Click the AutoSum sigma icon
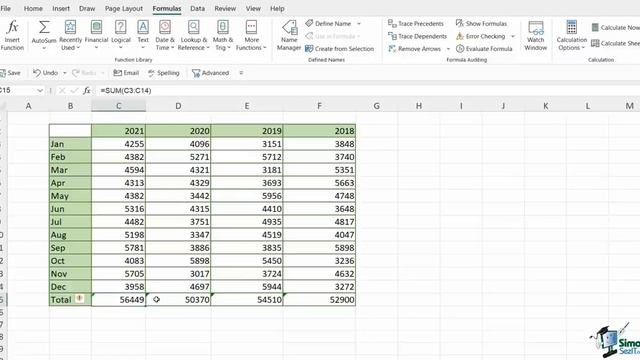The width and height of the screenshot is (640, 360). pyautogui.click(x=44, y=28)
